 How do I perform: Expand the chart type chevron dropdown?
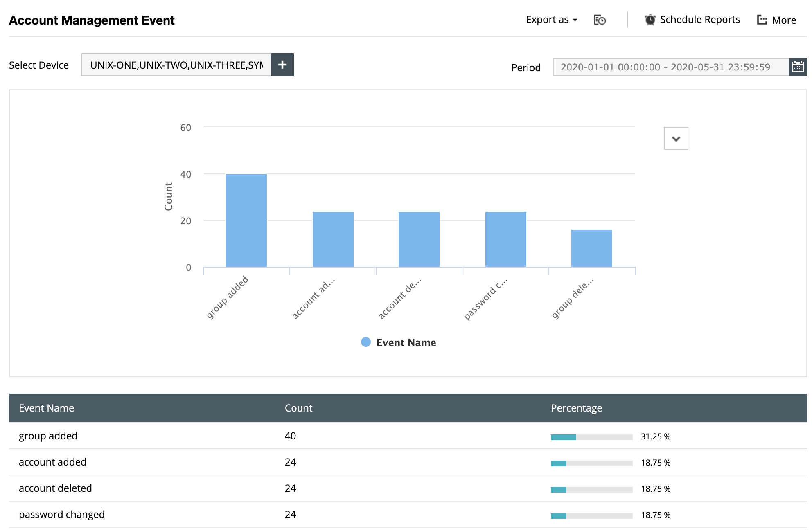[676, 138]
